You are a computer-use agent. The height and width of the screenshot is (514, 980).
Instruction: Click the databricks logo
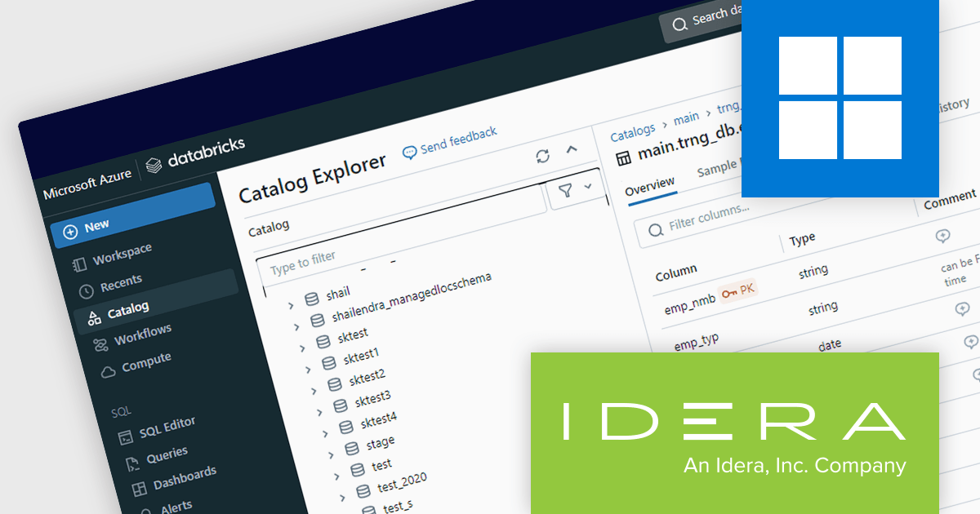[x=194, y=155]
